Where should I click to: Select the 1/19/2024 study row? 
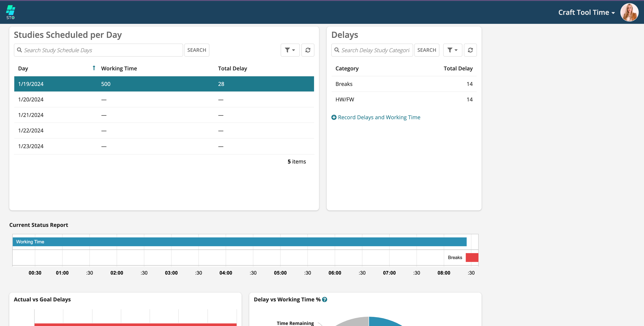(164, 84)
